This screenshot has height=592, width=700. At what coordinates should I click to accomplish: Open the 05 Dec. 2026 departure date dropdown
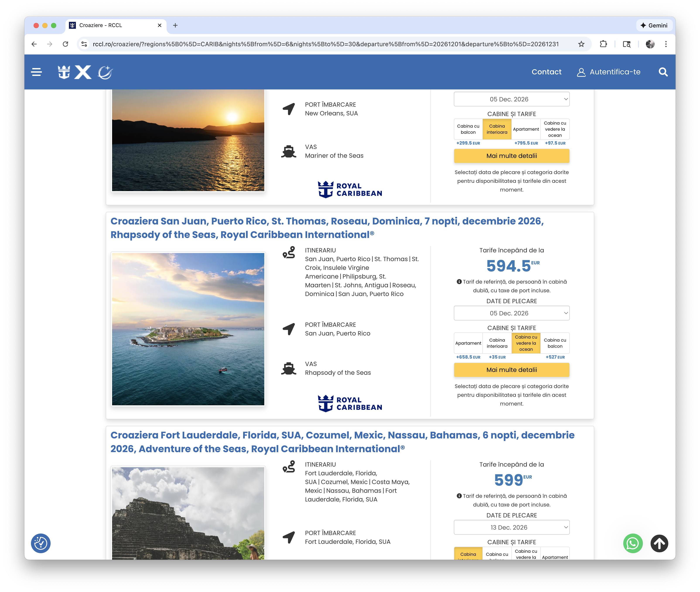pos(511,313)
